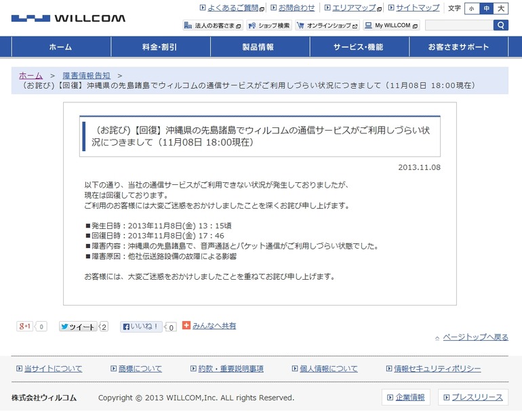Open the My WILLCOM button

pos(391,25)
